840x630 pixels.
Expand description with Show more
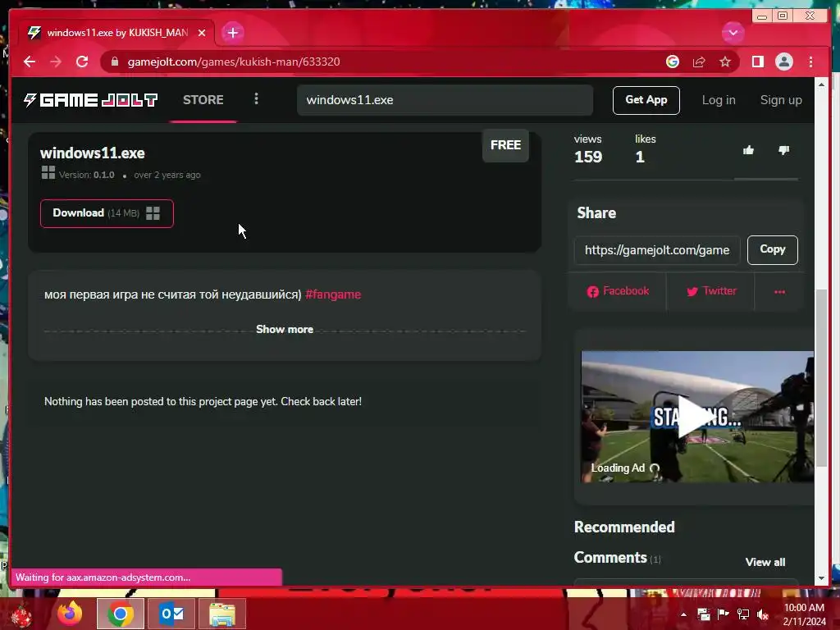pyautogui.click(x=285, y=330)
